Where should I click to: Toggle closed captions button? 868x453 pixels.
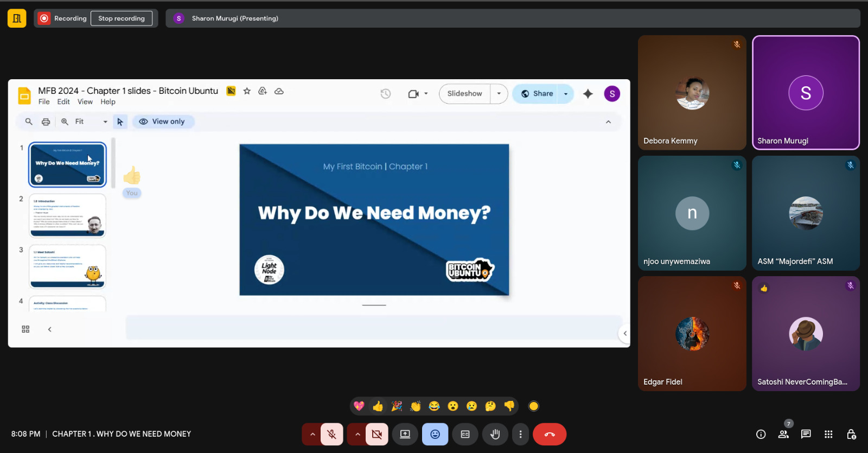pos(465,434)
